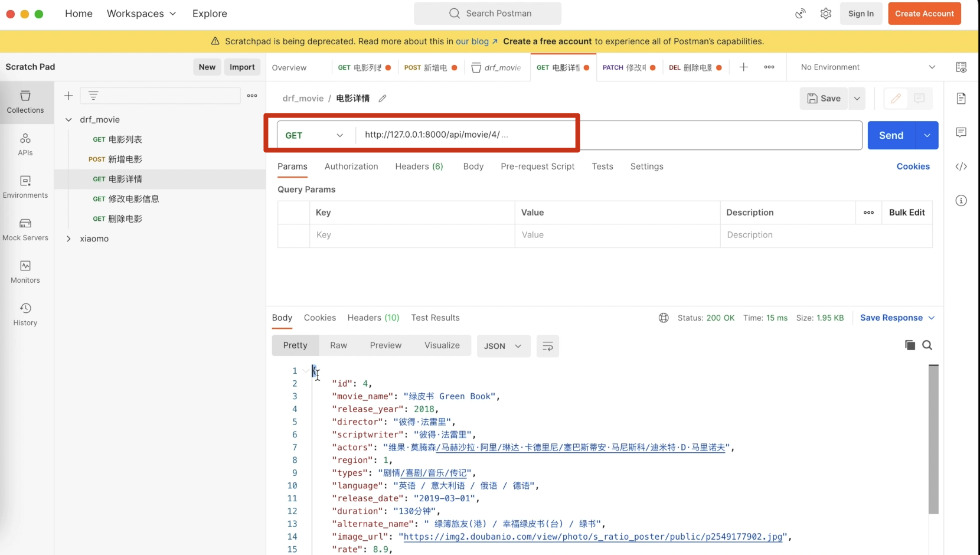The image size is (980, 555).
Task: Add a new request tab with plus
Action: pyautogui.click(x=744, y=67)
